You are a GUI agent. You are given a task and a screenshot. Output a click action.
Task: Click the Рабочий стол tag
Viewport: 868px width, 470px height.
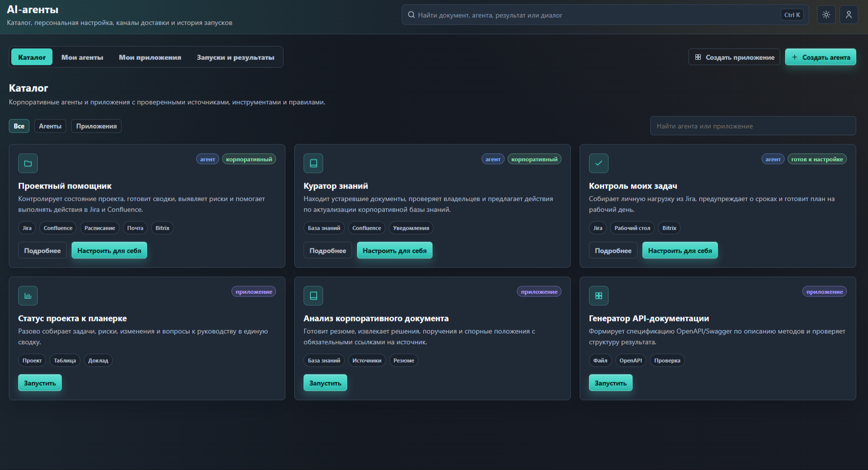point(633,228)
